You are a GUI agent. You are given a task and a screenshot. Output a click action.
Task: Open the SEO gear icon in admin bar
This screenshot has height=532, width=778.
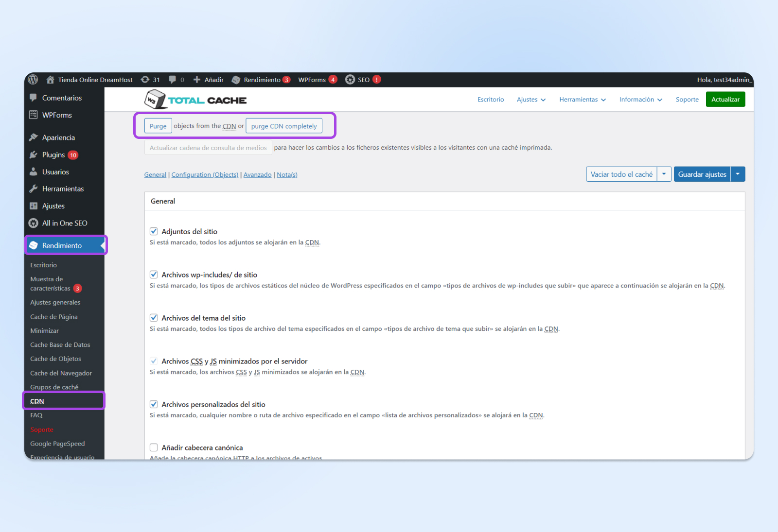350,80
